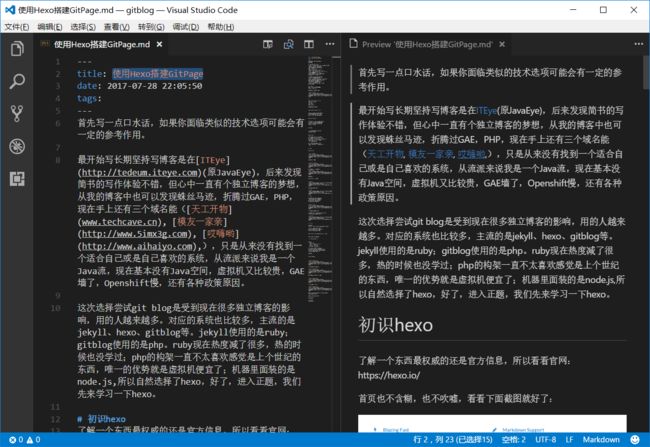Change the LF end-of-line setting

(x=570, y=440)
